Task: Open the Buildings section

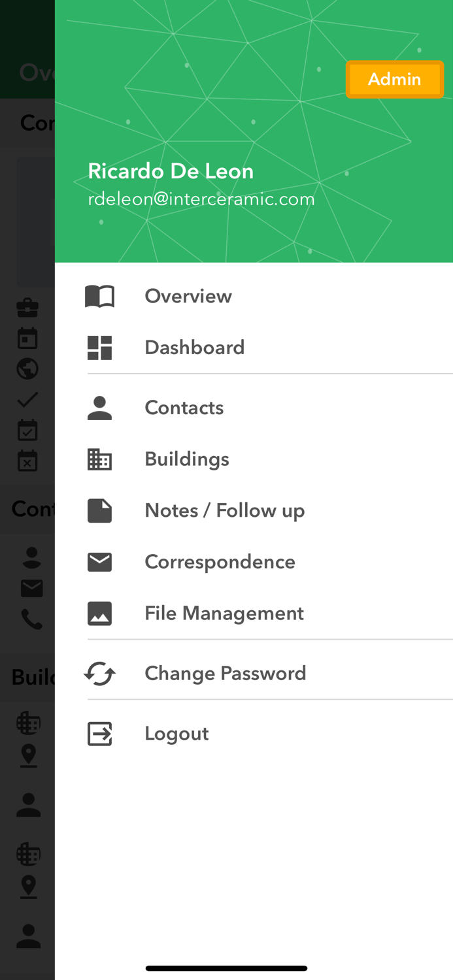Action: (187, 459)
